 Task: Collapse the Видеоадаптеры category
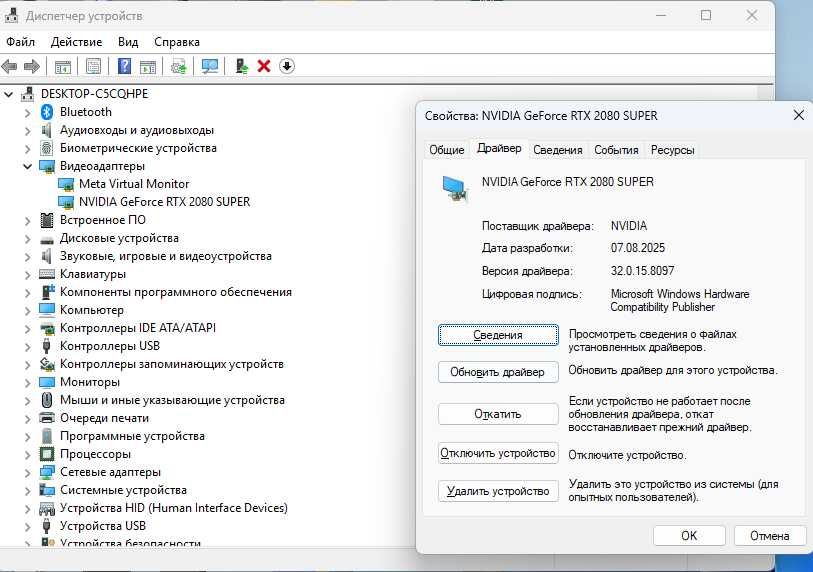27,166
